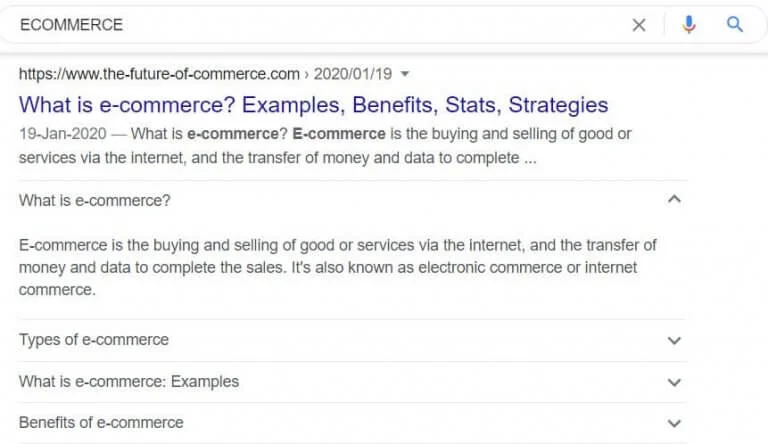Start voice search with the microphone icon
Image resolution: width=768 pixels, height=444 pixels.
(689, 24)
